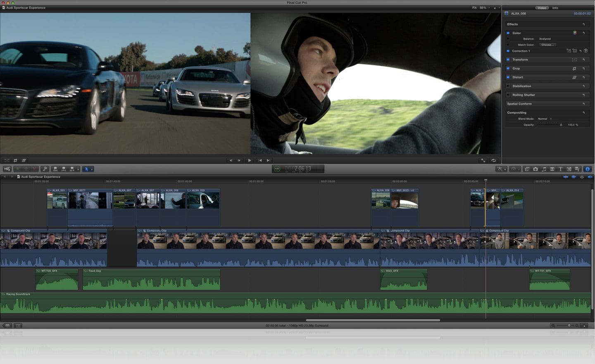The height and width of the screenshot is (364, 595).
Task: Disable the Distort checkbox
Action: [508, 77]
